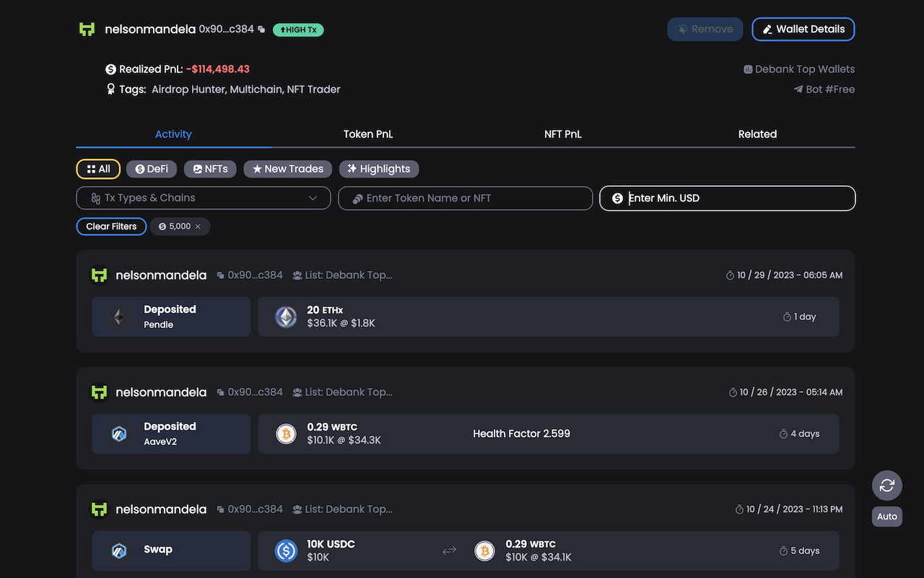Copy address in the 10/24/2023 transaction card
924x578 pixels.
tap(221, 509)
